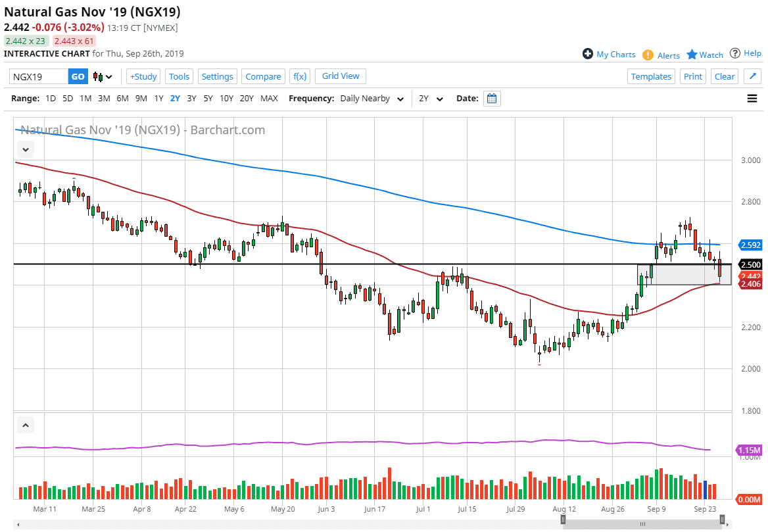Open the date calendar picker icon
This screenshot has width=768, height=532.
492,99
